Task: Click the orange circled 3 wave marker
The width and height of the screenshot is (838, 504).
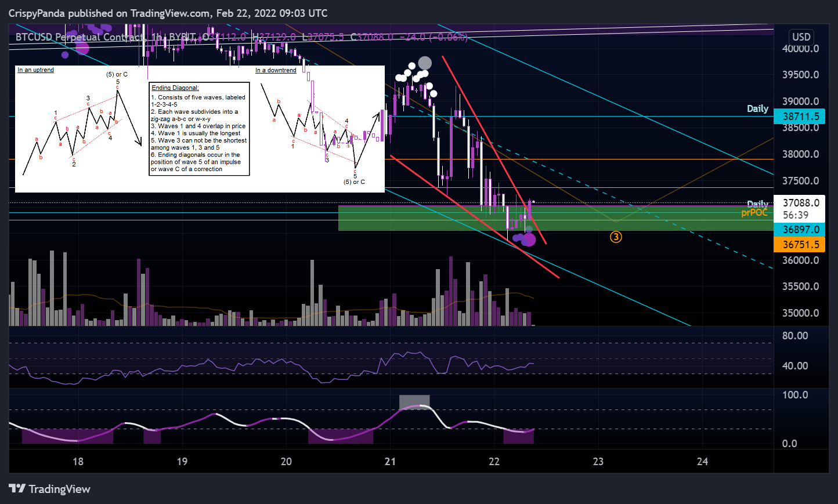Action: [616, 237]
